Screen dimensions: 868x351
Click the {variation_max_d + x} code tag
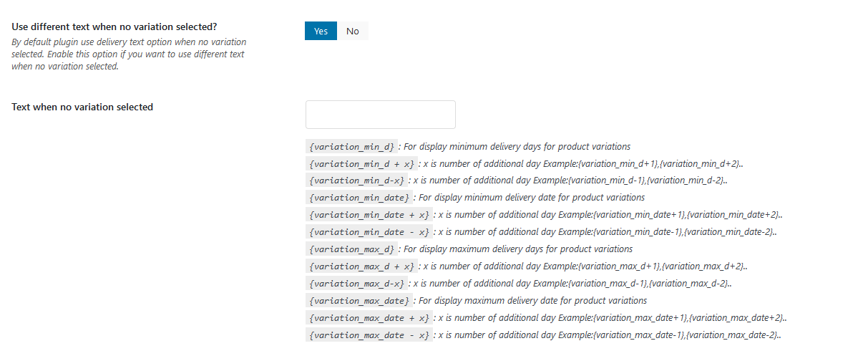pos(361,266)
